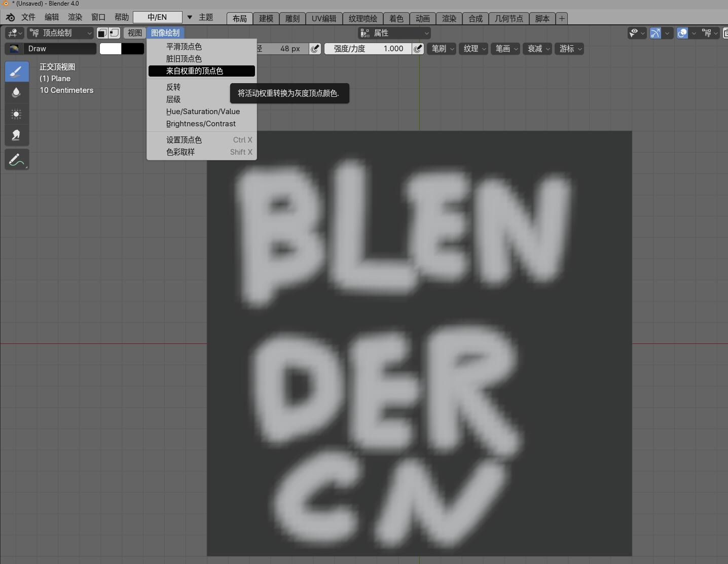The image size is (728, 564).
Task: Open the 视图 viewport menu
Action: (x=135, y=33)
